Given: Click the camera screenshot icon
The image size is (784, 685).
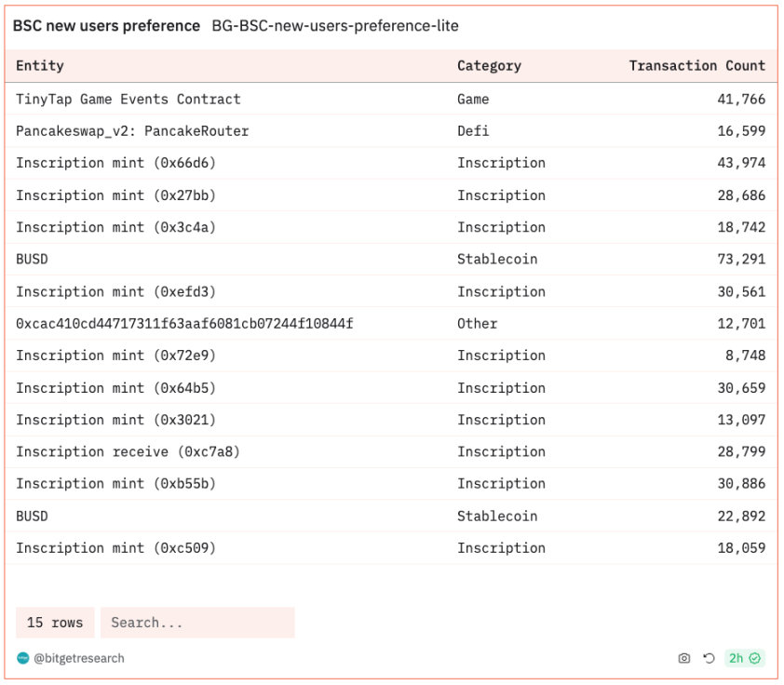Looking at the screenshot, I should [684, 658].
